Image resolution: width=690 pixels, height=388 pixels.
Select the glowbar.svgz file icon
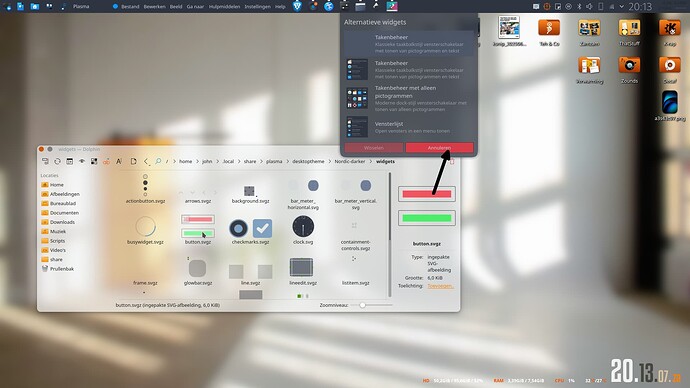198,268
